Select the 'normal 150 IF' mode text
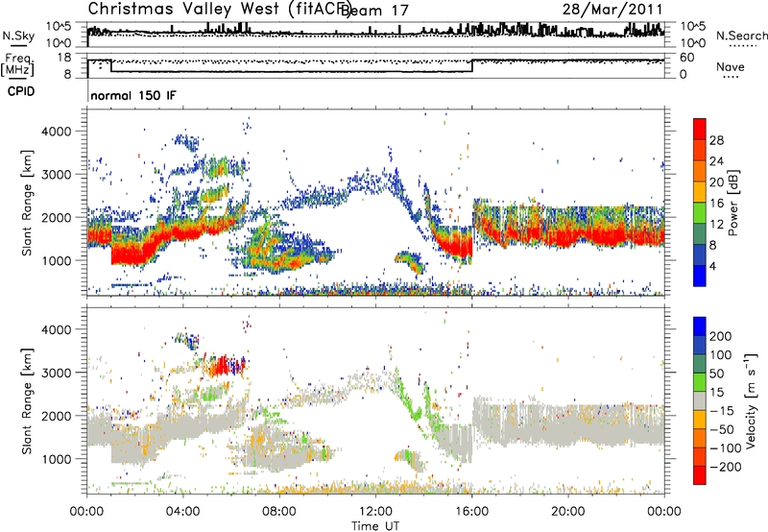768x532 pixels. point(132,95)
